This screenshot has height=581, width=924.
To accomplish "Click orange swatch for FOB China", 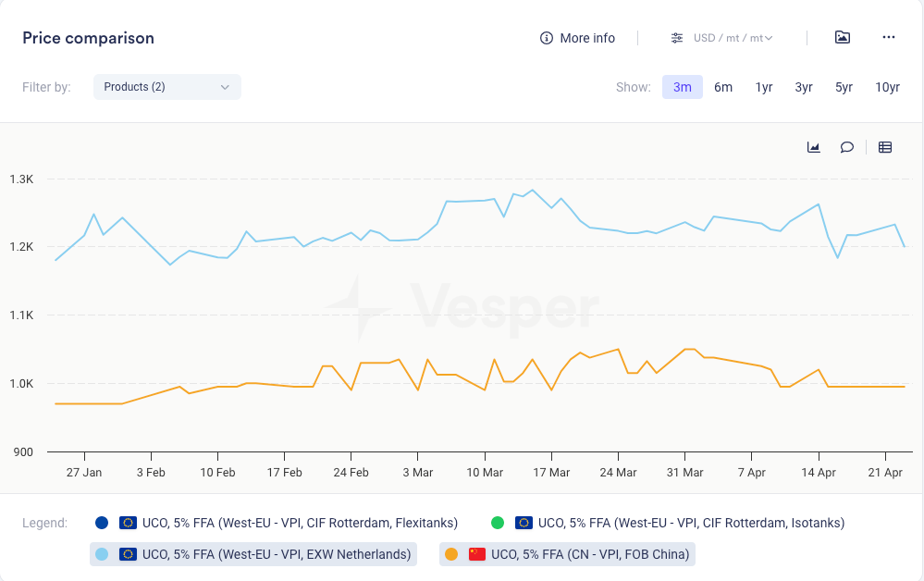I will pos(451,554).
